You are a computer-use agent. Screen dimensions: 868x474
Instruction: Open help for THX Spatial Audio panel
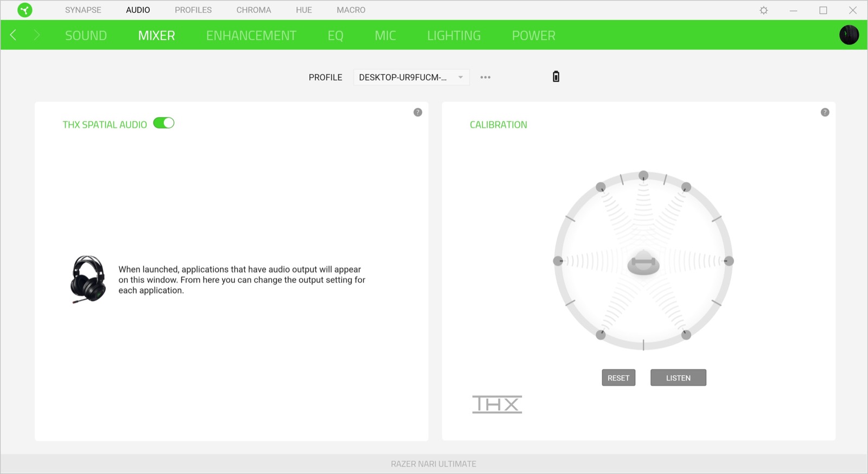[418, 112]
